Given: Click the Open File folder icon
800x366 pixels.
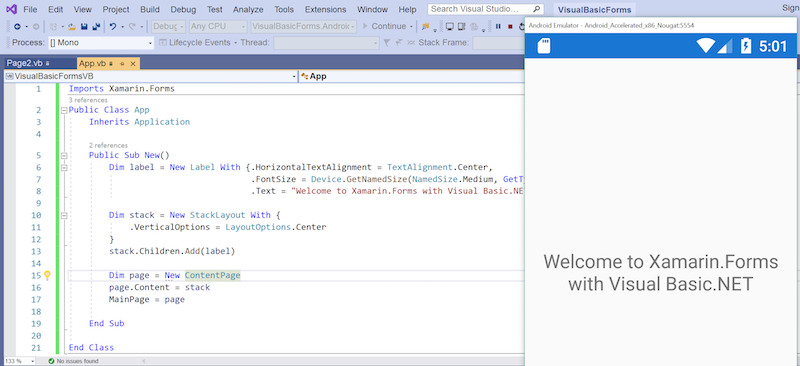Looking at the screenshot, I should (x=72, y=27).
